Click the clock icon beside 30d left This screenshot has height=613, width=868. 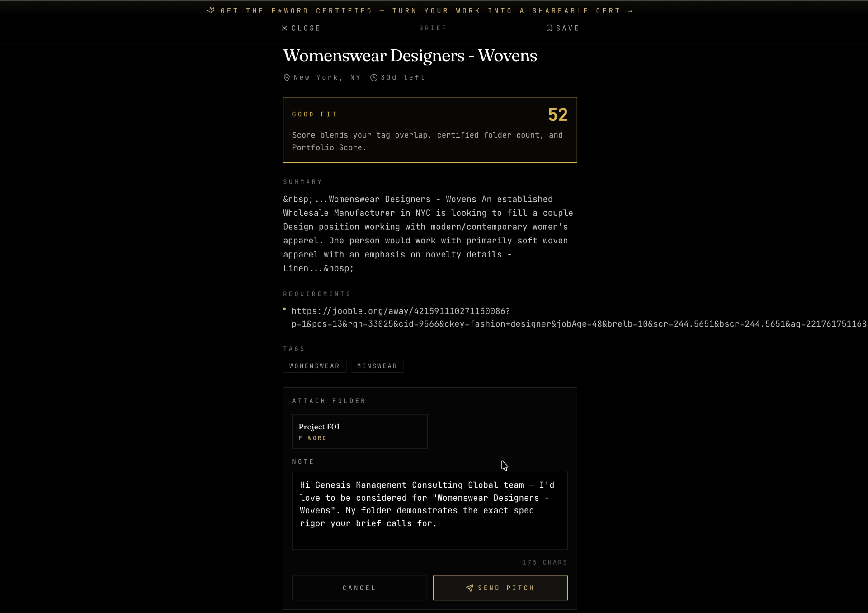[x=374, y=77]
